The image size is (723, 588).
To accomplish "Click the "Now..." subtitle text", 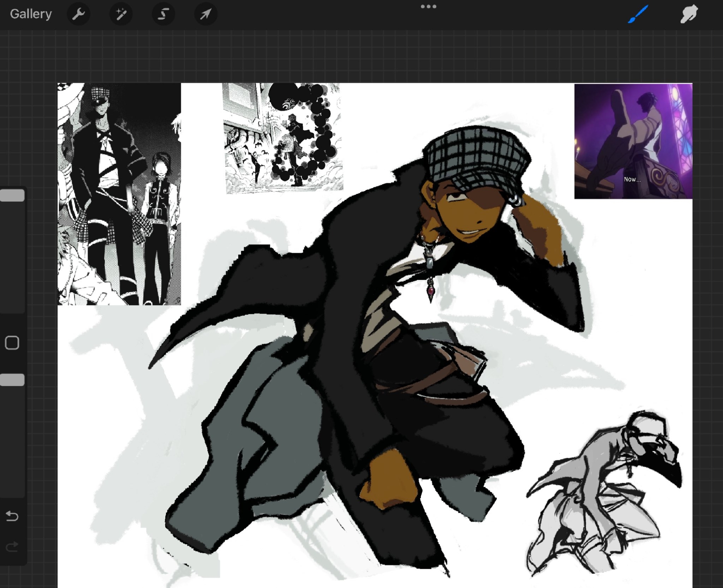I will [x=632, y=179].
